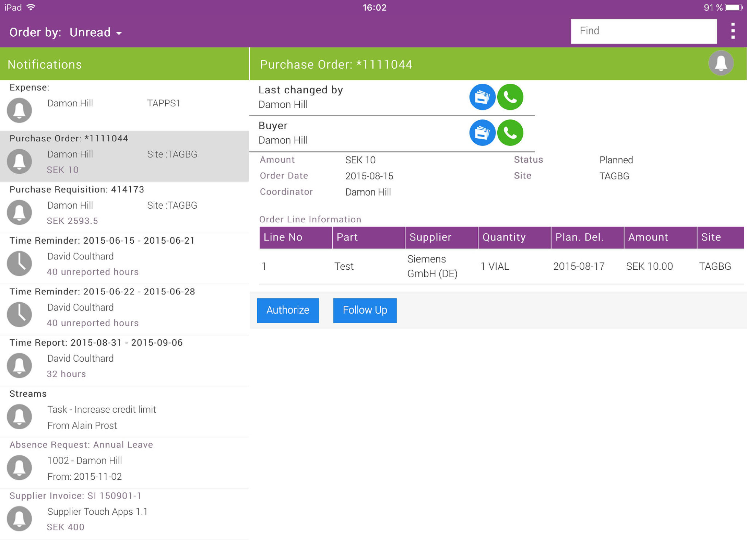
Task: Click 32 hours in Time Report row
Action: pos(66,374)
